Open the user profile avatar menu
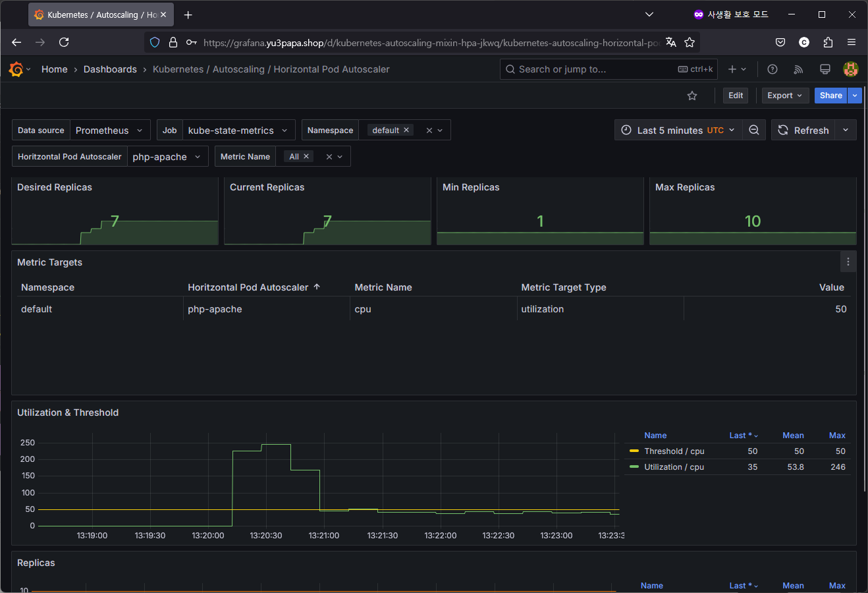The width and height of the screenshot is (868, 593). pos(851,69)
